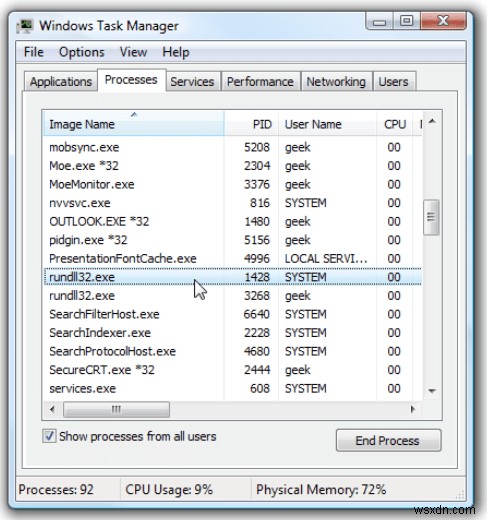Sort by the CPU column header
The height and width of the screenshot is (520, 487).
tap(395, 124)
